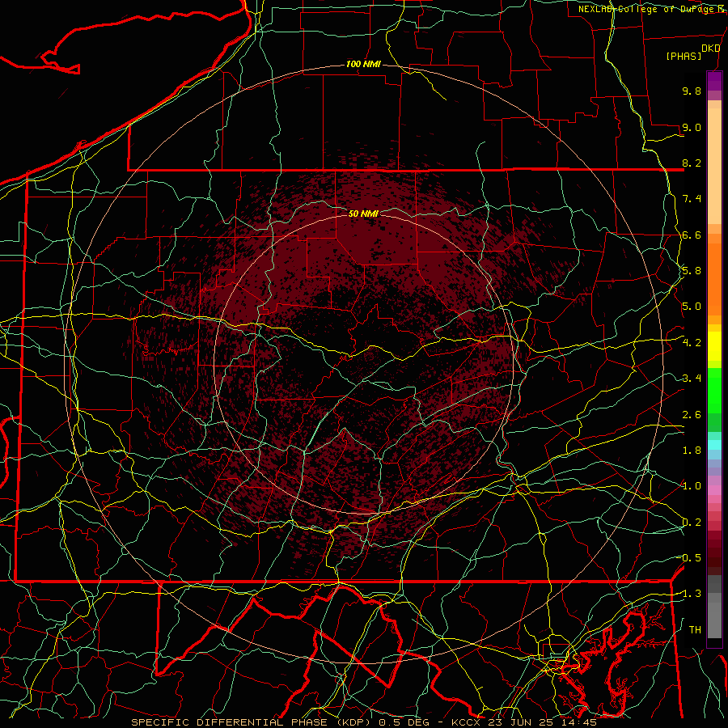Select the pink segment of the color bar
This screenshot has width=728, height=728.
coord(714,490)
